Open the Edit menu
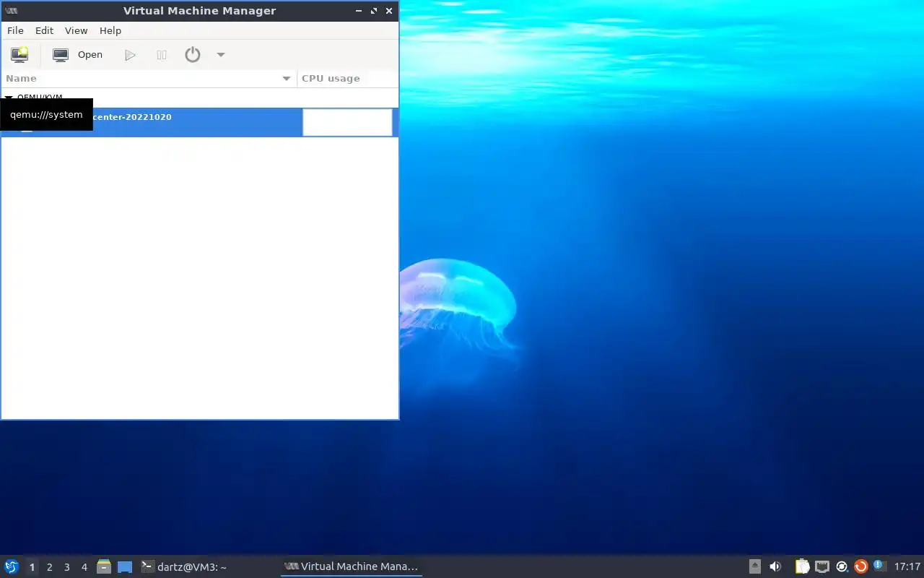Screen dimensions: 924x578 (45, 30)
